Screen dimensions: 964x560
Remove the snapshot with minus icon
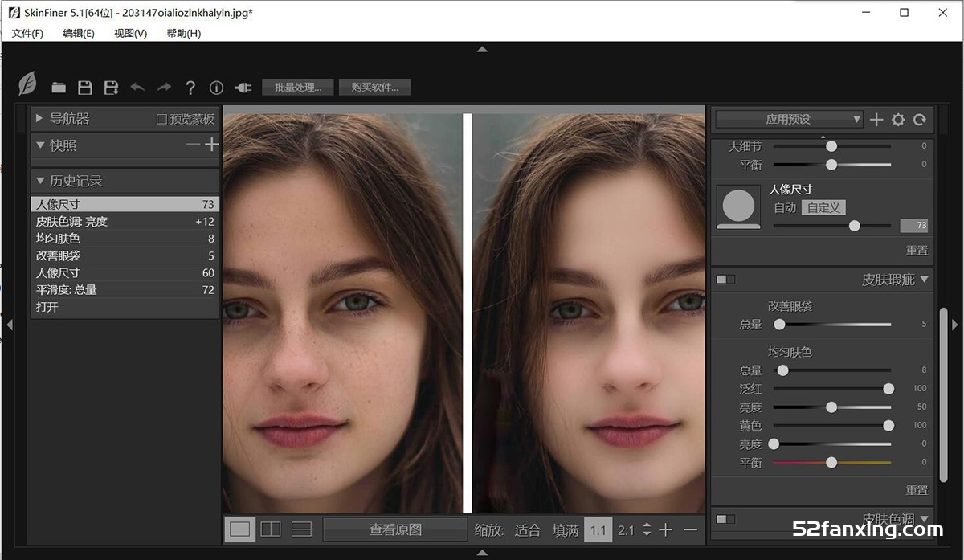click(x=193, y=145)
